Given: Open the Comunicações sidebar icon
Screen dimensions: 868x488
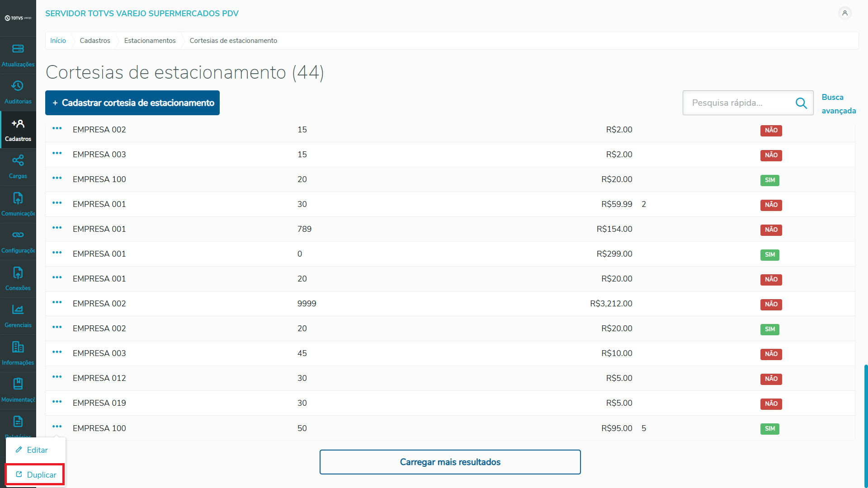Looking at the screenshot, I should [18, 198].
